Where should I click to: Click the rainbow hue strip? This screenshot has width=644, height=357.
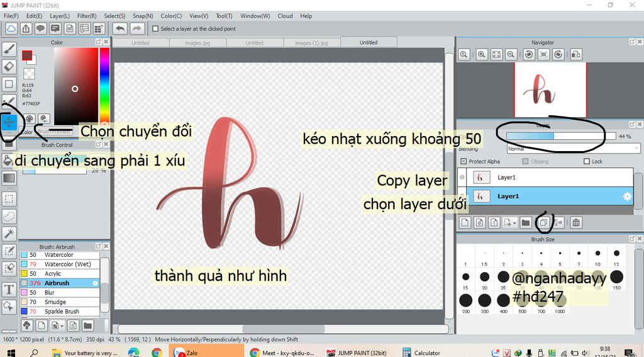point(104,85)
